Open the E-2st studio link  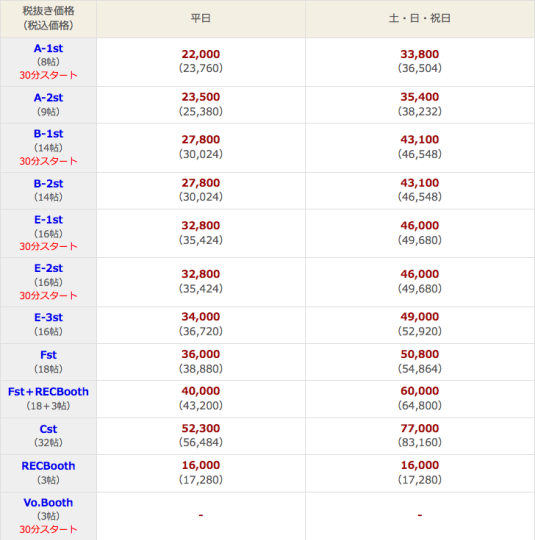48,268
